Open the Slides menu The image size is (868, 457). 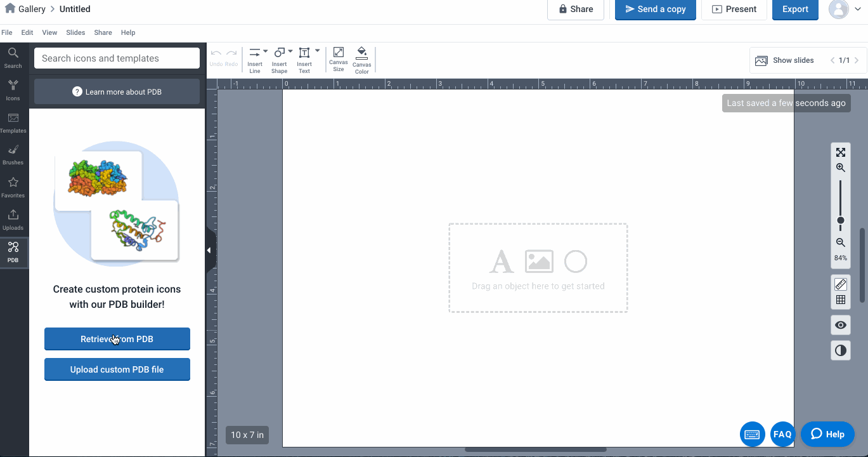click(x=75, y=32)
